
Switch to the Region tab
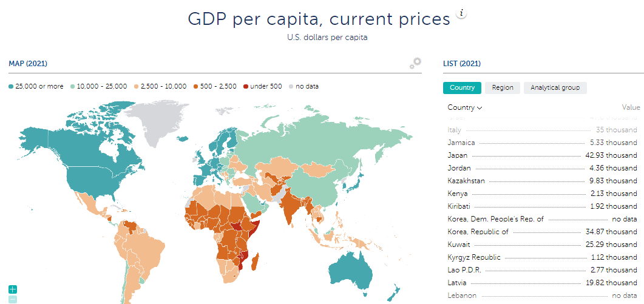point(503,87)
